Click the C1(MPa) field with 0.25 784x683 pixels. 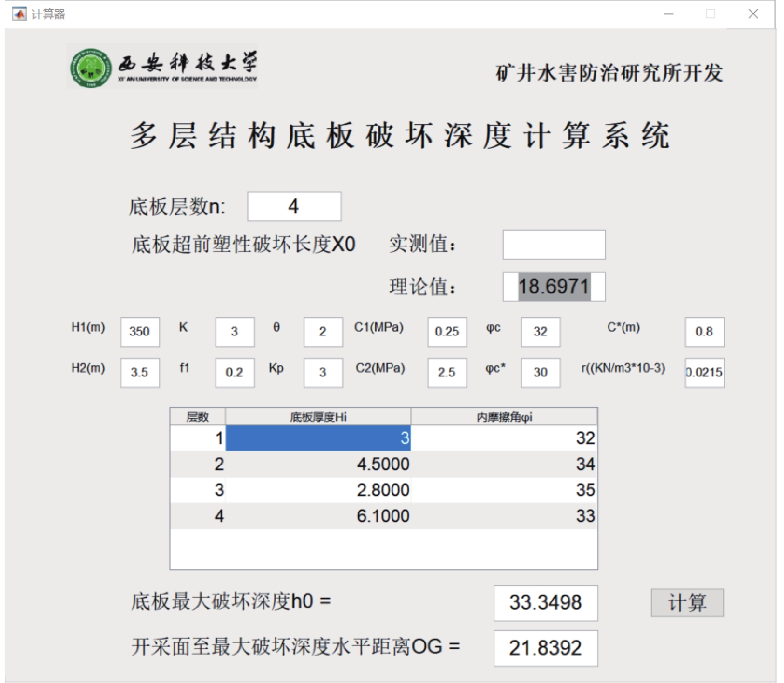coord(447,332)
